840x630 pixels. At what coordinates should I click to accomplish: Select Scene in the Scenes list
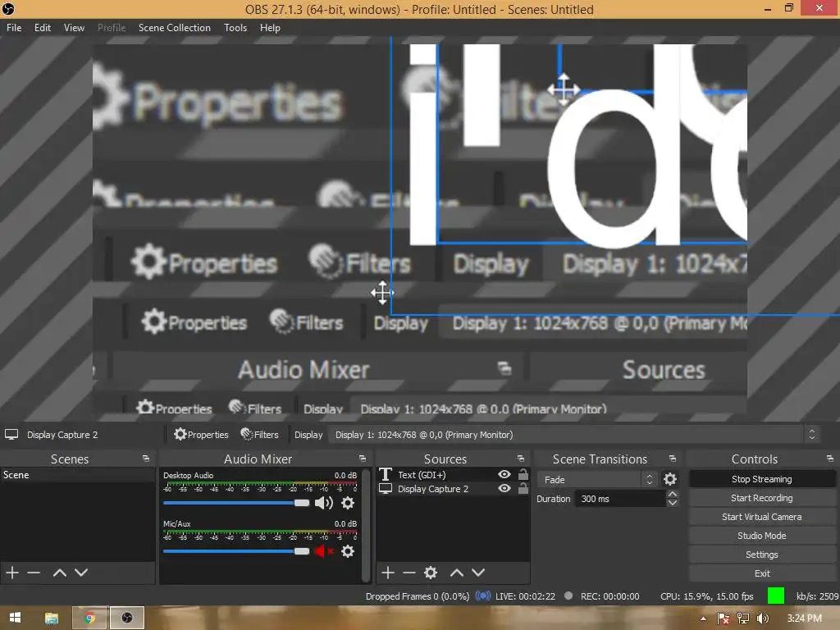pyautogui.click(x=78, y=475)
